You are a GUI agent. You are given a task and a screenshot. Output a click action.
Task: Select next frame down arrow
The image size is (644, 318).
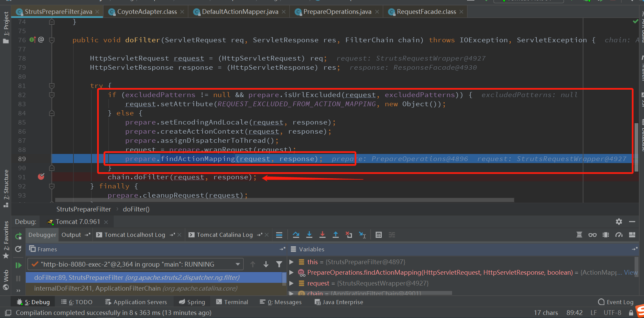266,264
